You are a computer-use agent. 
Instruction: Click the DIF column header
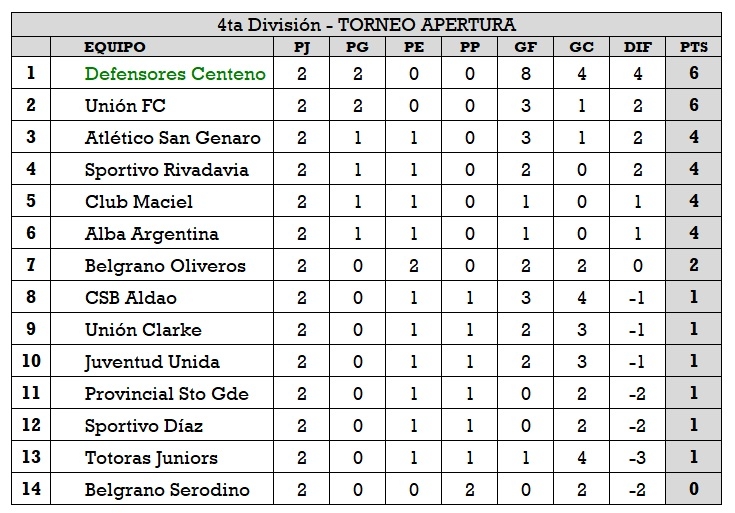[x=637, y=47]
